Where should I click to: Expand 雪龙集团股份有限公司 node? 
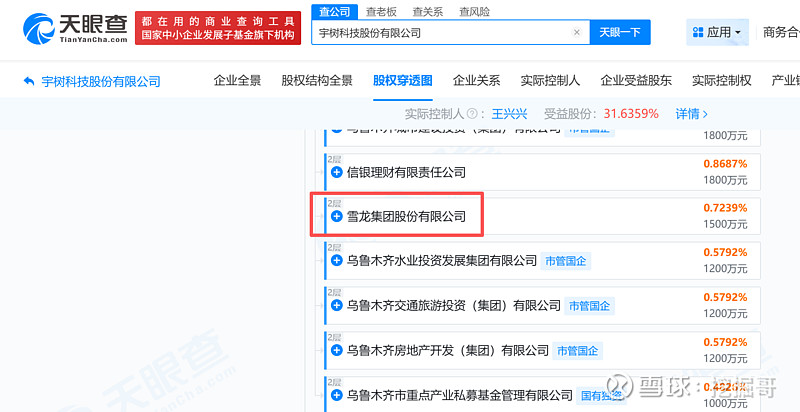(x=336, y=217)
